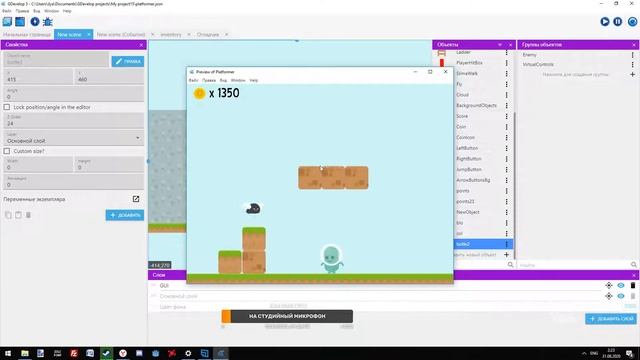
Task: Click the background color swatch in layers
Action: 630,306
